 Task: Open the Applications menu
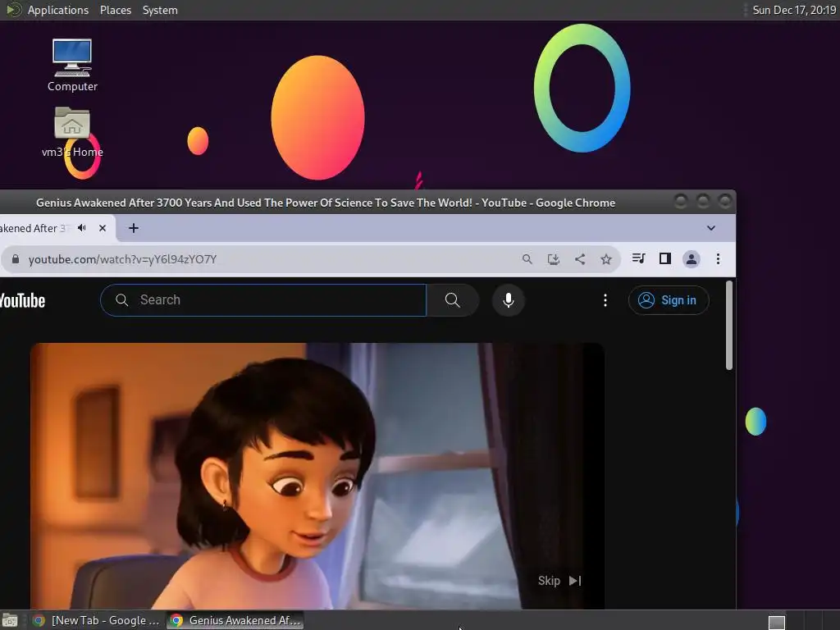point(58,10)
